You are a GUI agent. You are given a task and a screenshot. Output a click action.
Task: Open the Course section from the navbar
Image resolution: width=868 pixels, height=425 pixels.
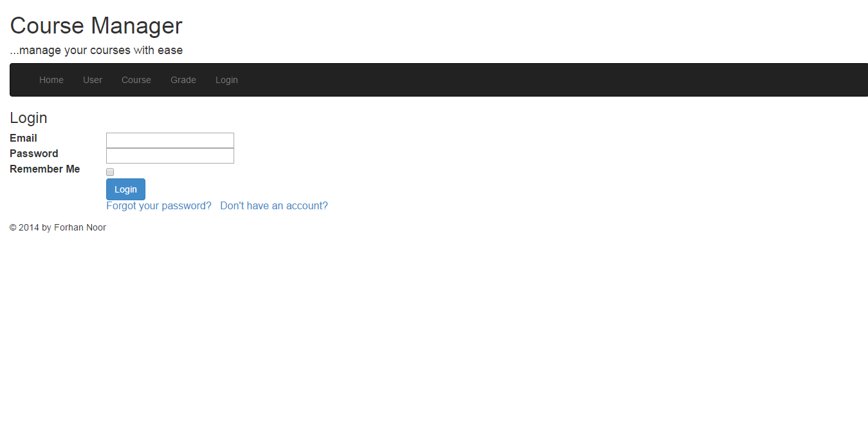(x=136, y=80)
